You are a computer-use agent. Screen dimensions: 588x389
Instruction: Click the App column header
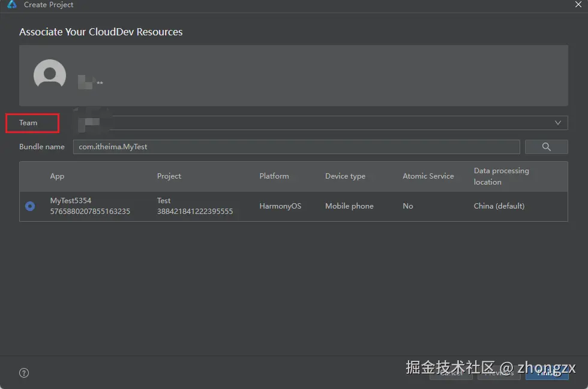pyautogui.click(x=57, y=176)
